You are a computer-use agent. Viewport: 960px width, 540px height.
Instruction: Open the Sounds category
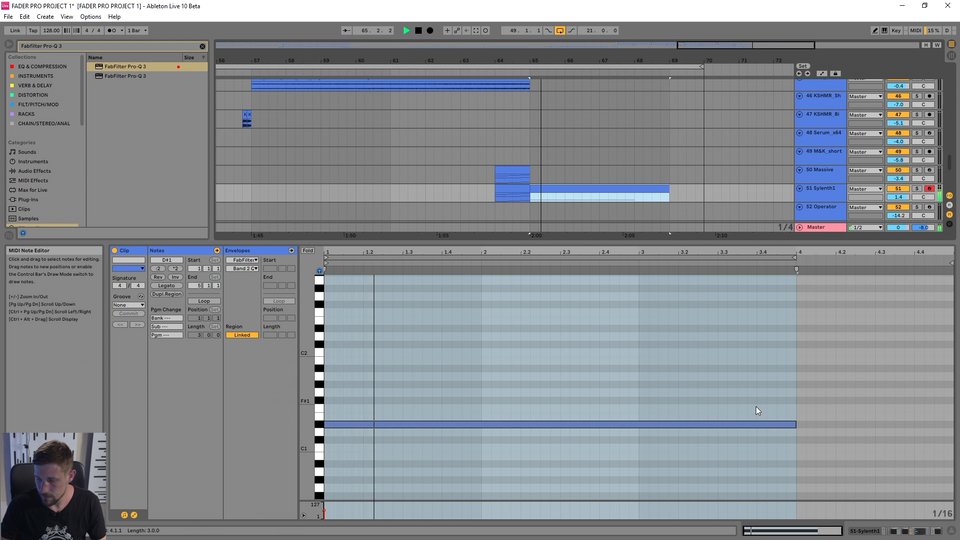pyautogui.click(x=26, y=152)
